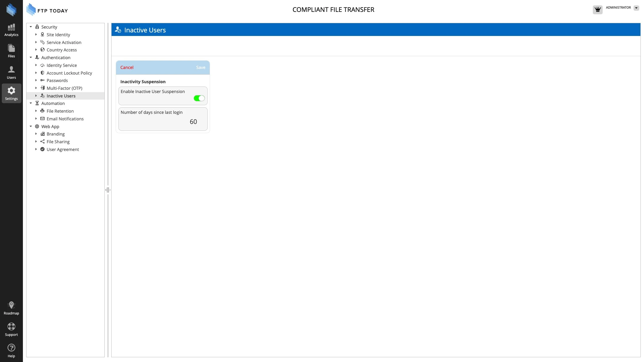Viewport: 644px width, 362px height.
Task: Click the Help question mark icon
Action: pyautogui.click(x=11, y=348)
